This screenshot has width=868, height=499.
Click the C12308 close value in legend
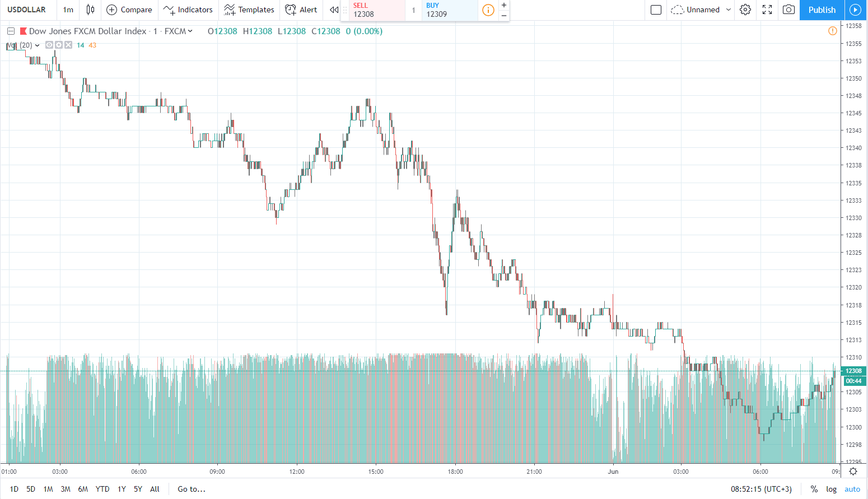pos(326,31)
